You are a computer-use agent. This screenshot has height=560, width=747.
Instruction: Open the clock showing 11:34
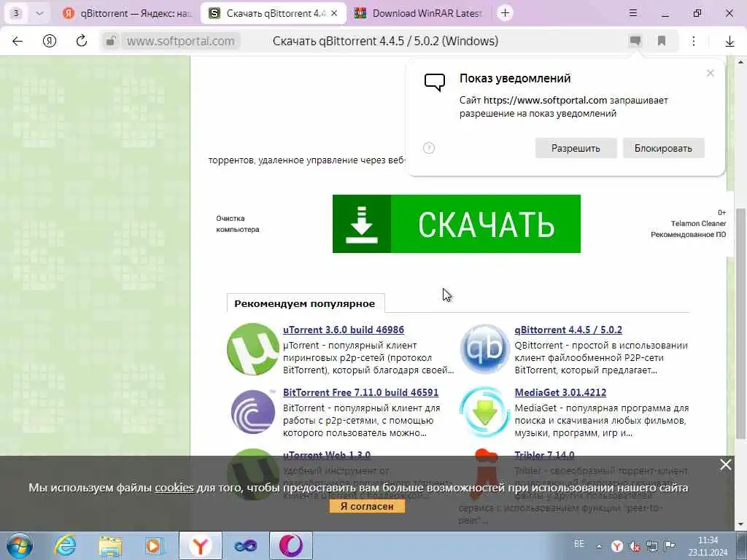[708, 546]
